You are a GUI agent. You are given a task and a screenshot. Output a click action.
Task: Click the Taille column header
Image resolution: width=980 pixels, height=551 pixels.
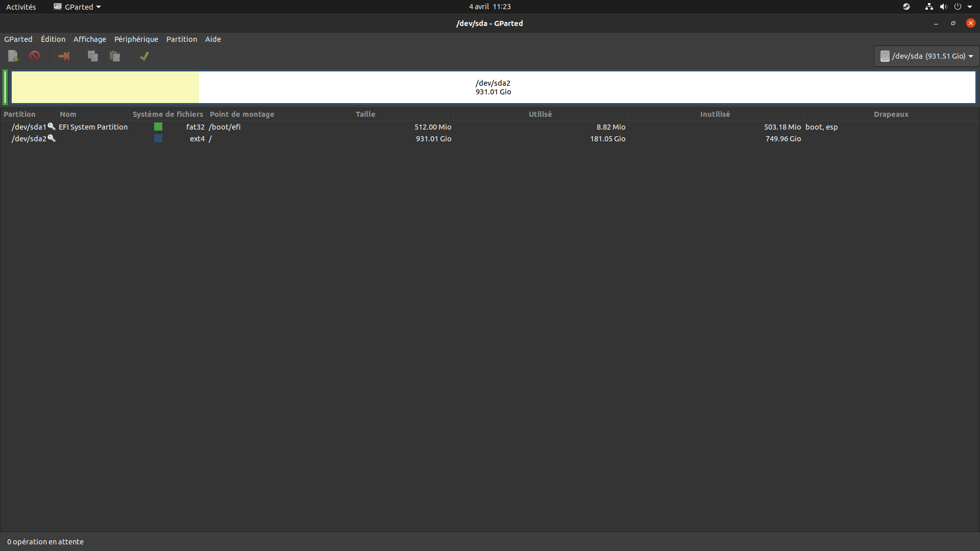[x=365, y=114]
